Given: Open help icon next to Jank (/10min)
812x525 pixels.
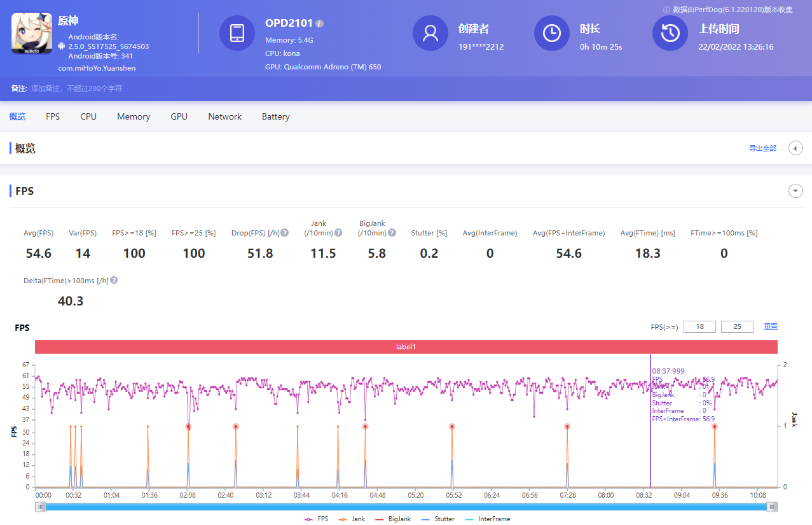Looking at the screenshot, I should [338, 233].
